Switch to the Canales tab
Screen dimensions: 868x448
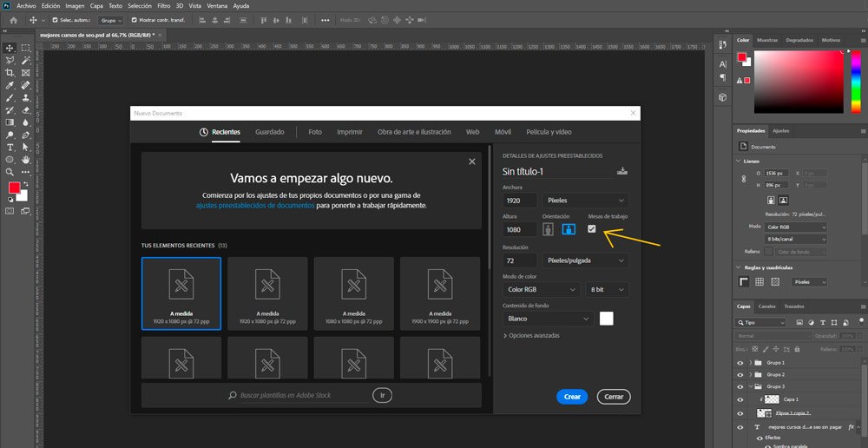766,306
